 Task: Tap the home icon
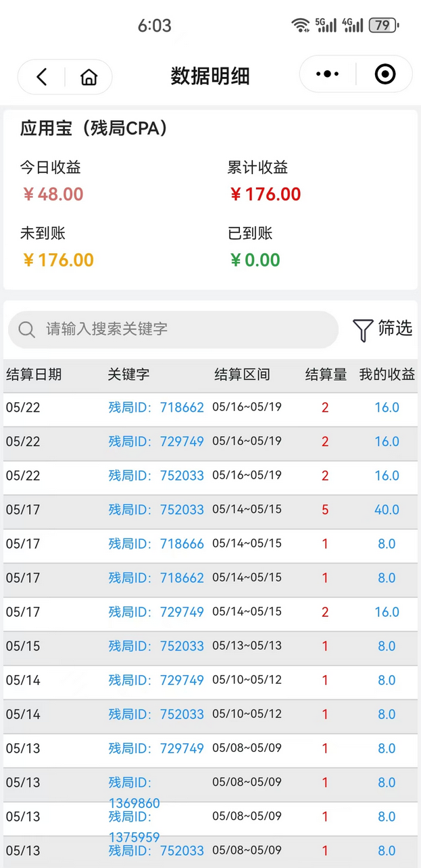pos(89,77)
